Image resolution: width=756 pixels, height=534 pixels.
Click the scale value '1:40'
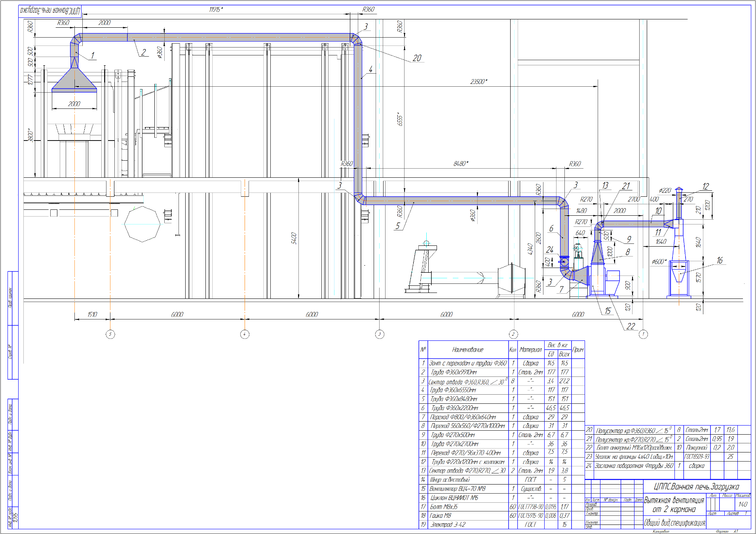pyautogui.click(x=743, y=504)
